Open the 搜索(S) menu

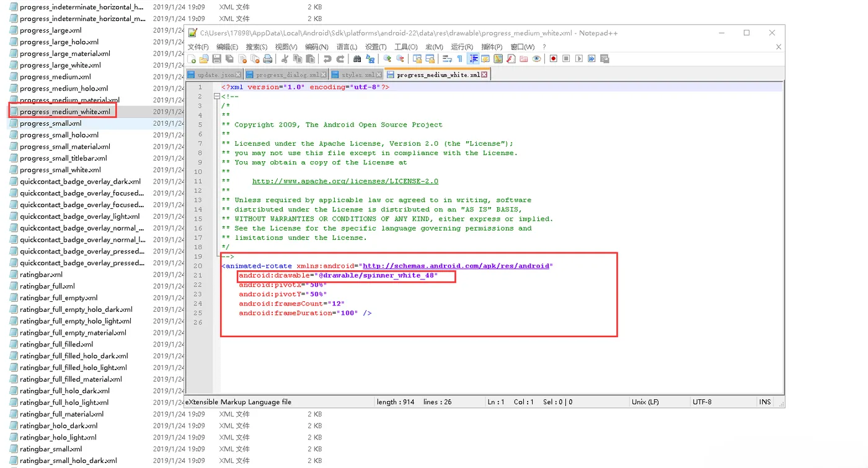256,46
